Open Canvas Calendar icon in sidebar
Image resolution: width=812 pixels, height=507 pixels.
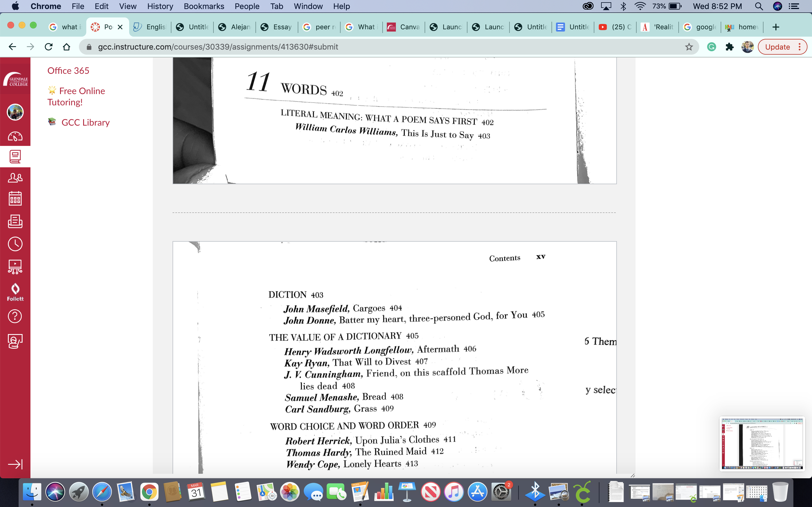[15, 199]
